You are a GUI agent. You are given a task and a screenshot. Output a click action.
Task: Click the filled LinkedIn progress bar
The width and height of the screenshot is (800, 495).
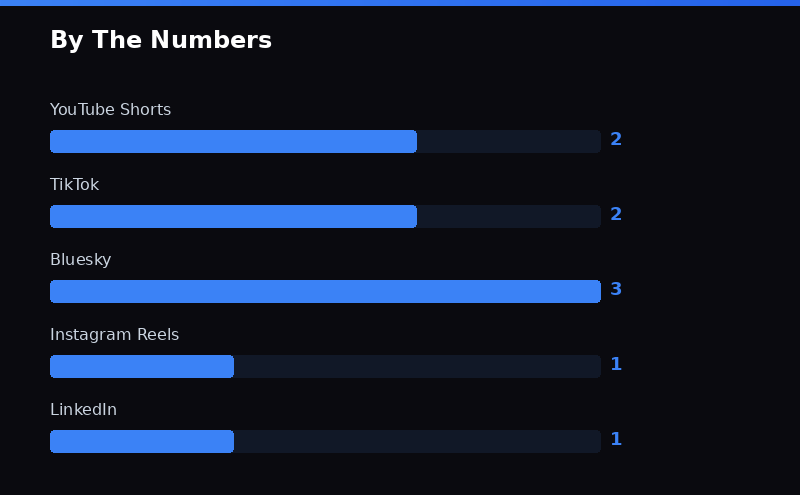pos(142,441)
